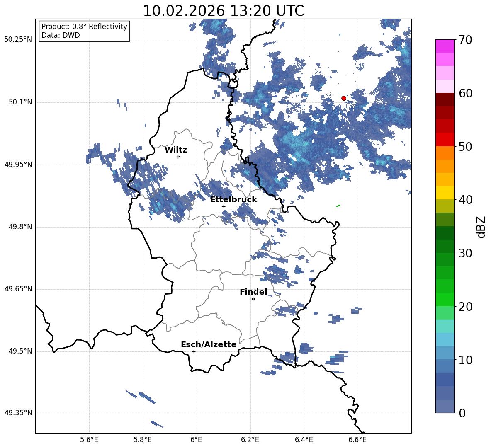Click the 6.6°E longitude label
The width and height of the screenshot is (491, 448).
click(x=357, y=440)
